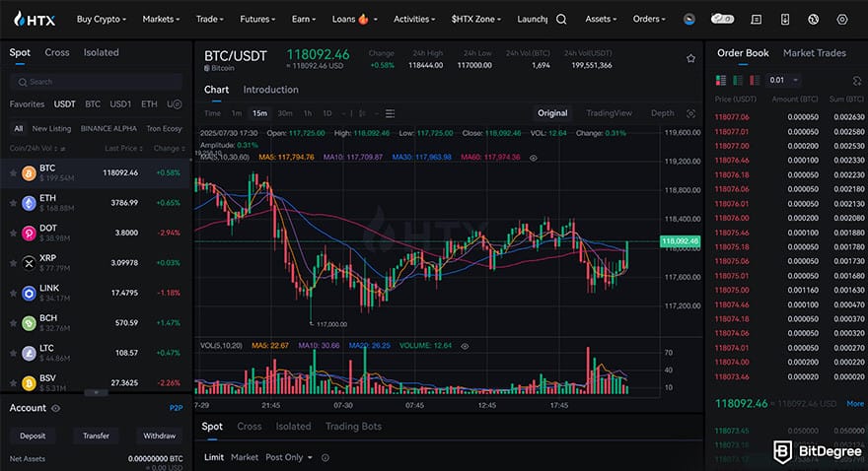Click the Bitcoin coin icon in BTC row
868x471 pixels.
(x=29, y=173)
